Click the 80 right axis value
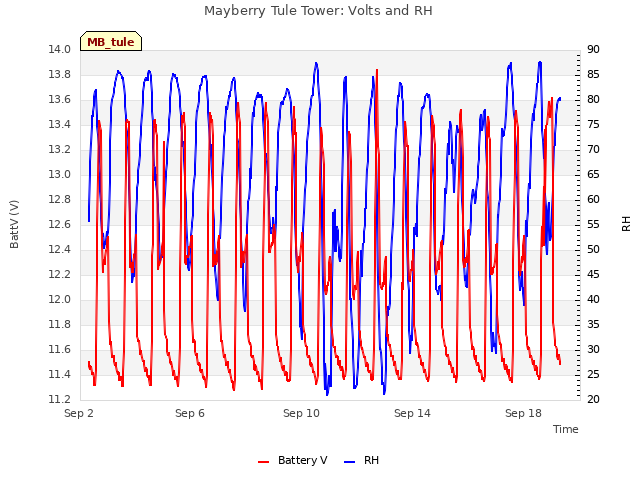The width and height of the screenshot is (640, 480). coord(593,100)
